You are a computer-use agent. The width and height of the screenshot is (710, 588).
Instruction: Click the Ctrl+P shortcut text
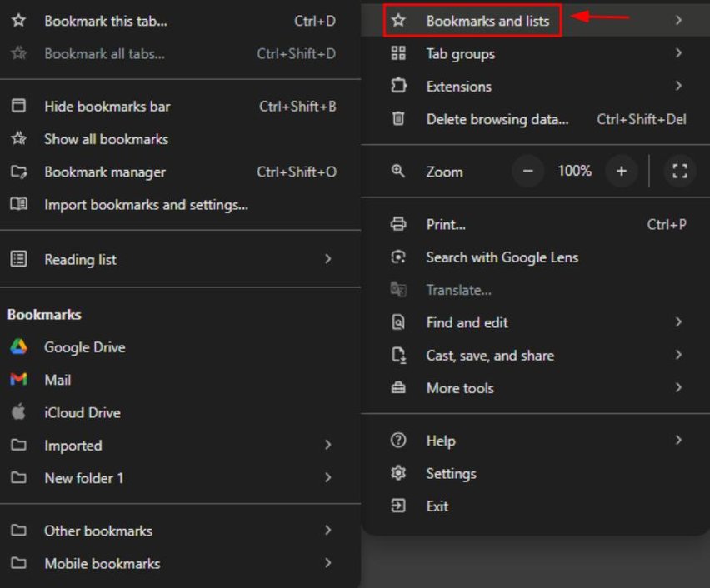click(667, 224)
